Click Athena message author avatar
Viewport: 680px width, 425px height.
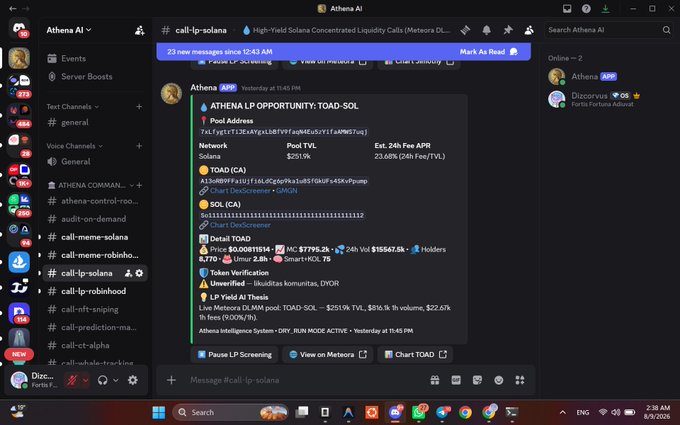click(171, 94)
